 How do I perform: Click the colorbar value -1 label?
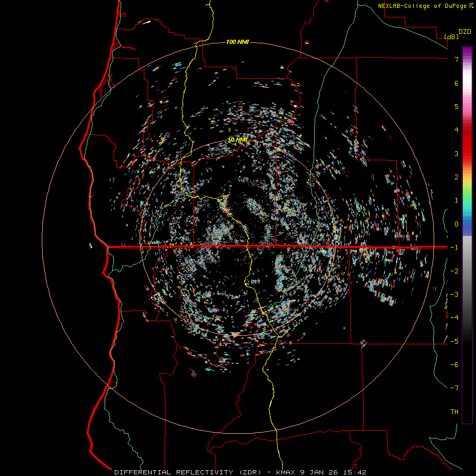pyautogui.click(x=454, y=248)
